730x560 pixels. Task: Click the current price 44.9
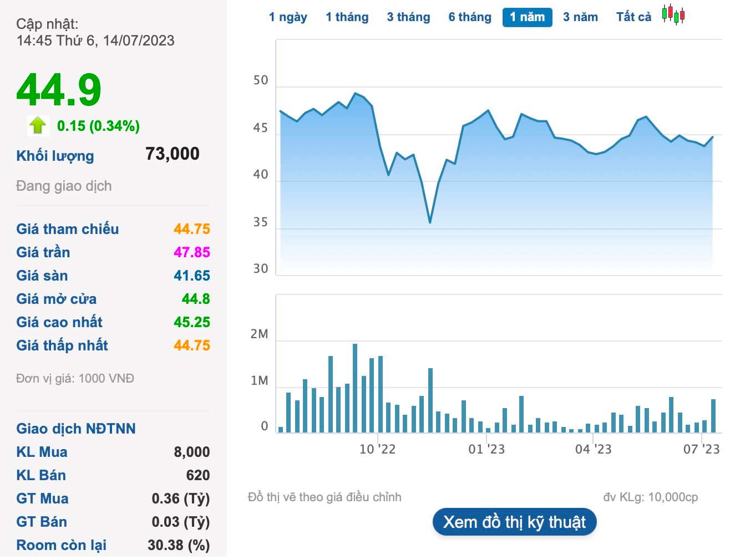[x=59, y=90]
